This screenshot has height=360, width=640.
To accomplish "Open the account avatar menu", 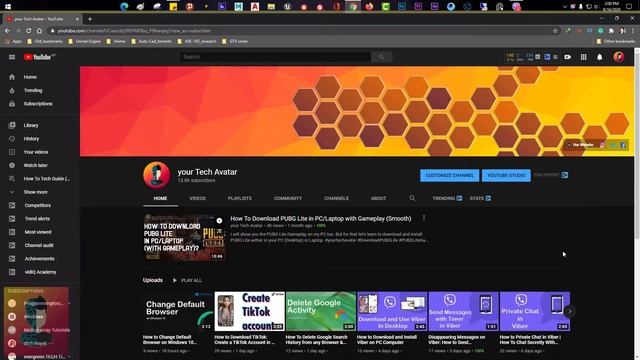I will pos(619,57).
